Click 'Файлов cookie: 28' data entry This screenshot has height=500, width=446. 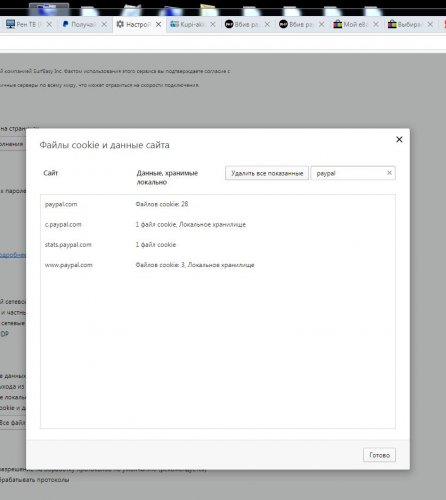coord(162,204)
